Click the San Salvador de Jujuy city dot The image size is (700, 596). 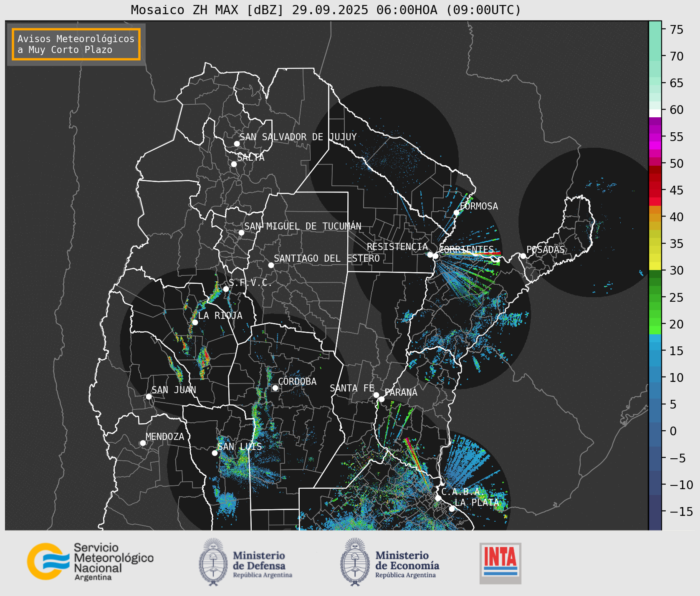click(237, 144)
